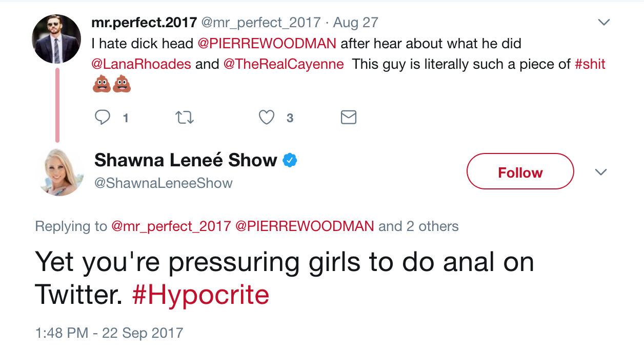Viewport: 644px width, 347px height.
Task: Click the @ShawnaLeneeShow handle
Action: 164,183
